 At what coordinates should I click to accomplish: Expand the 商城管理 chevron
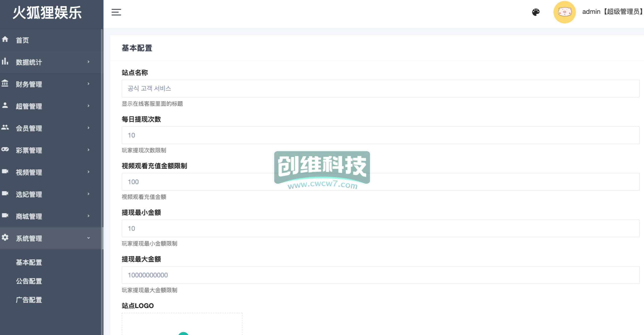pyautogui.click(x=89, y=216)
